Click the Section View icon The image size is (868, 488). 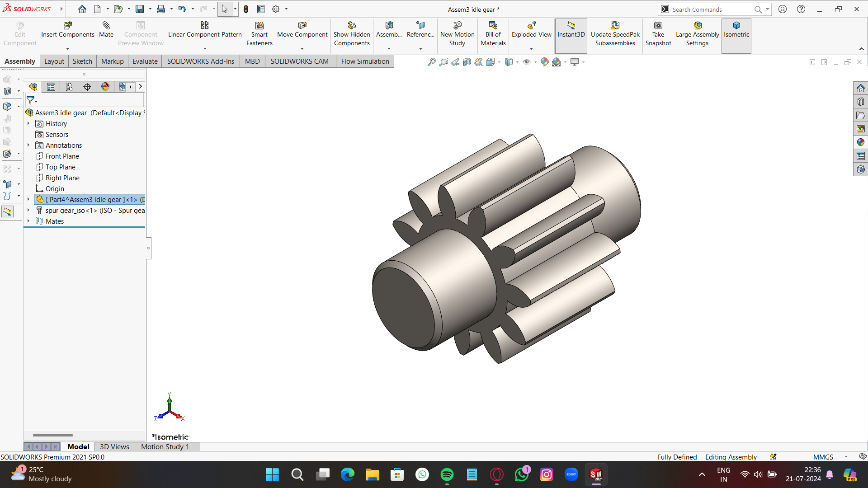point(467,62)
